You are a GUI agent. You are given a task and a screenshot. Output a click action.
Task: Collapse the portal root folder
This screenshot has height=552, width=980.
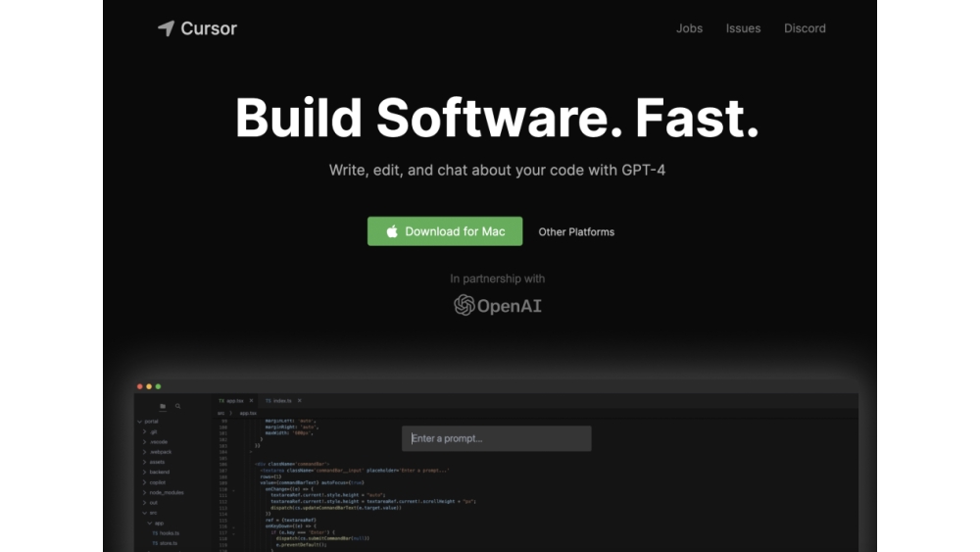tap(149, 421)
